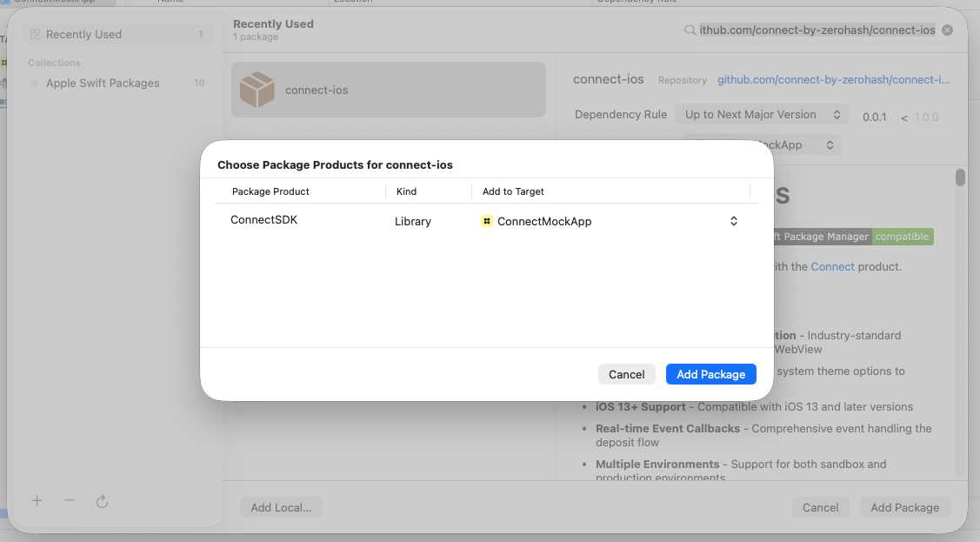The height and width of the screenshot is (542, 980).
Task: Click the 0.0.1 minimum version field
Action: 875,117
